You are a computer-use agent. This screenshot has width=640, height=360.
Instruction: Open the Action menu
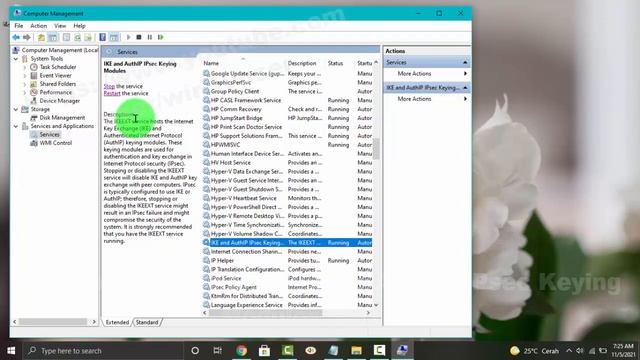point(39,26)
